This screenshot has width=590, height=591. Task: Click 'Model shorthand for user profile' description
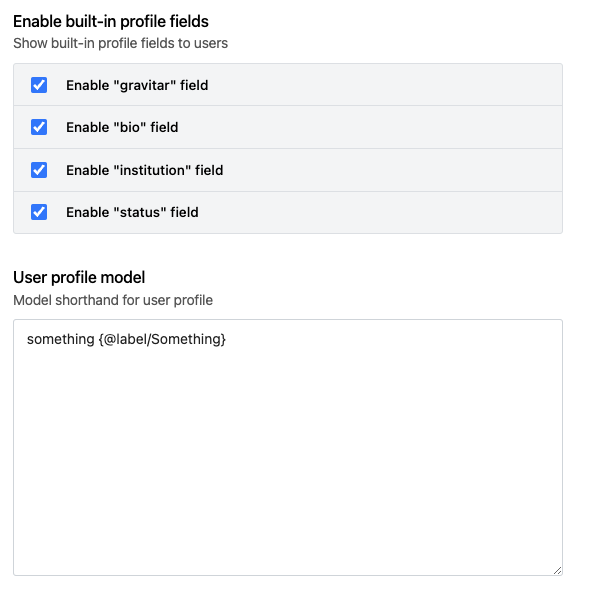[x=113, y=300]
